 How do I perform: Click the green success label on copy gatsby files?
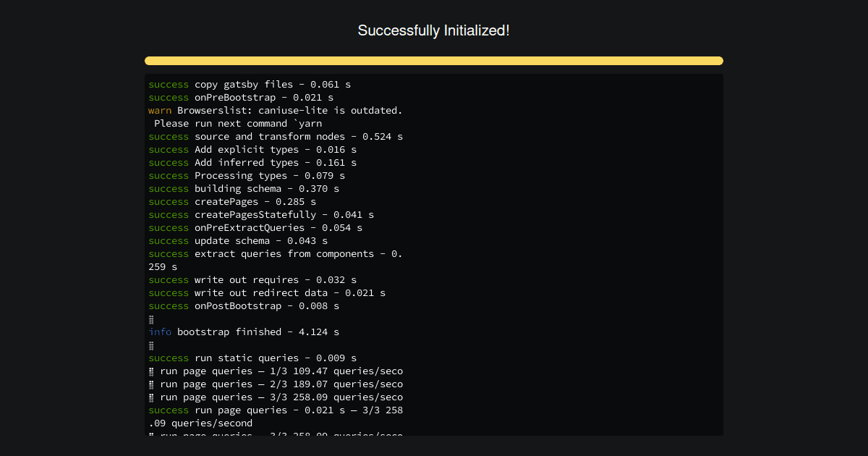tap(168, 84)
